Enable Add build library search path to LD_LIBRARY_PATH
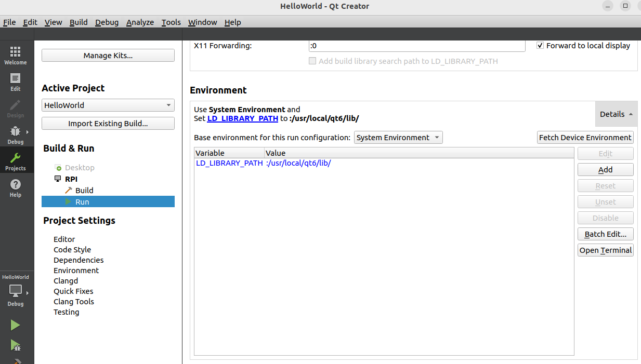 pyautogui.click(x=312, y=61)
